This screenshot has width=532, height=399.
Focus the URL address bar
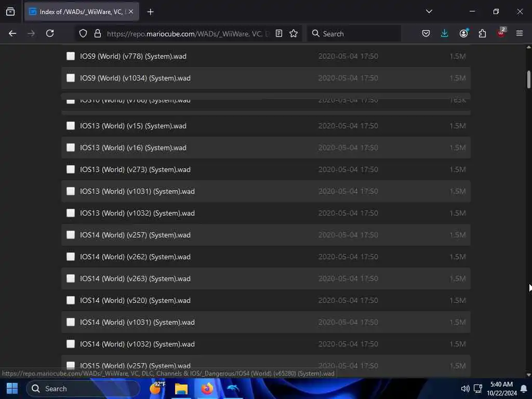[188, 34]
